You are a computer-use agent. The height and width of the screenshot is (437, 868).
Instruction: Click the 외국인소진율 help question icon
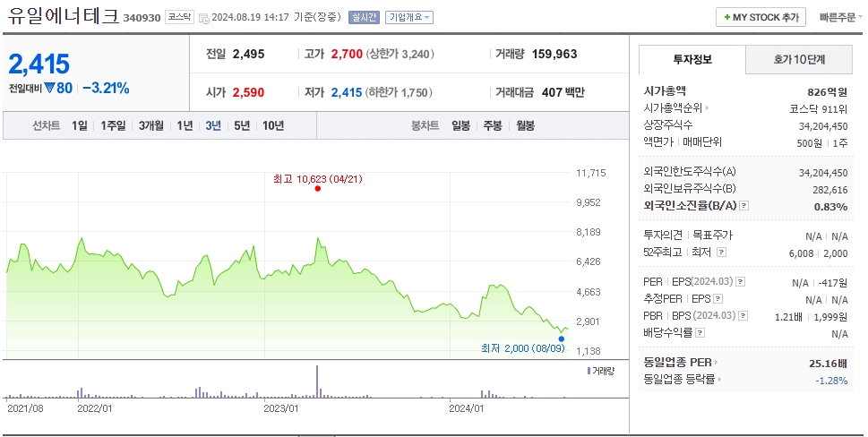click(744, 206)
